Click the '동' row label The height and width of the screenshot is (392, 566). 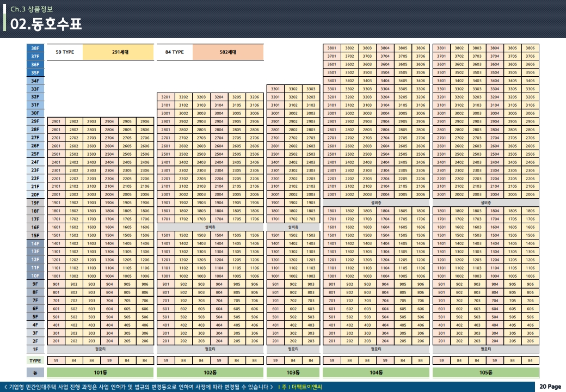coord(35,372)
